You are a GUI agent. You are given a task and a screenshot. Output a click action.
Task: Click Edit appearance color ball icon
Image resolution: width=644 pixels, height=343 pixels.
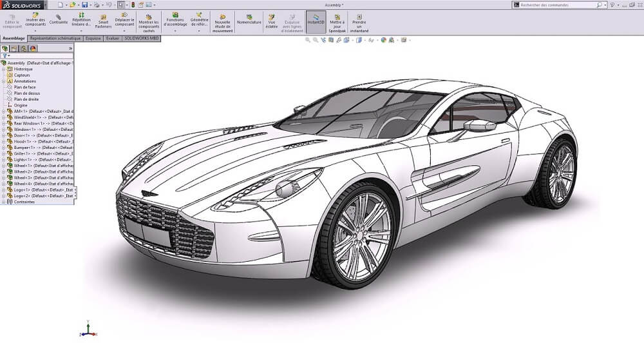pyautogui.click(x=384, y=40)
